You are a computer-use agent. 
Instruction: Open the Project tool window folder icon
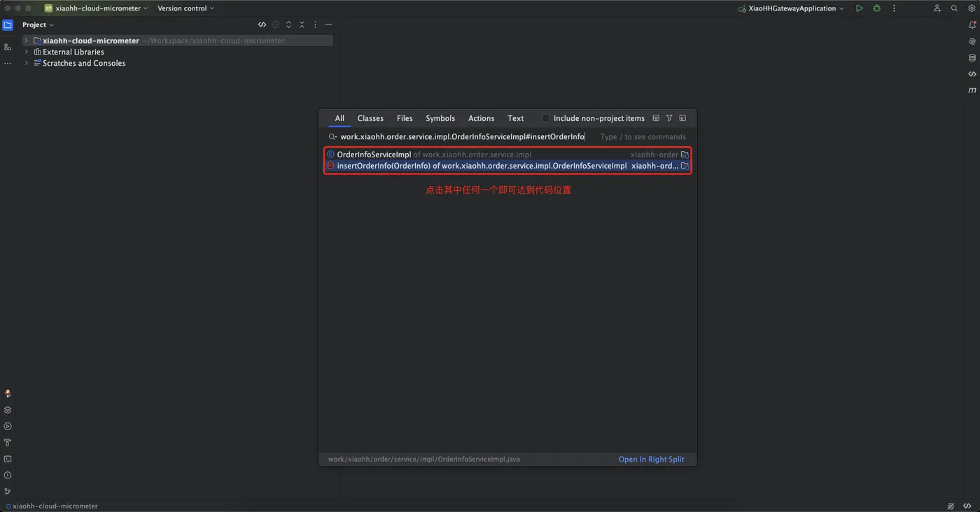coord(8,24)
